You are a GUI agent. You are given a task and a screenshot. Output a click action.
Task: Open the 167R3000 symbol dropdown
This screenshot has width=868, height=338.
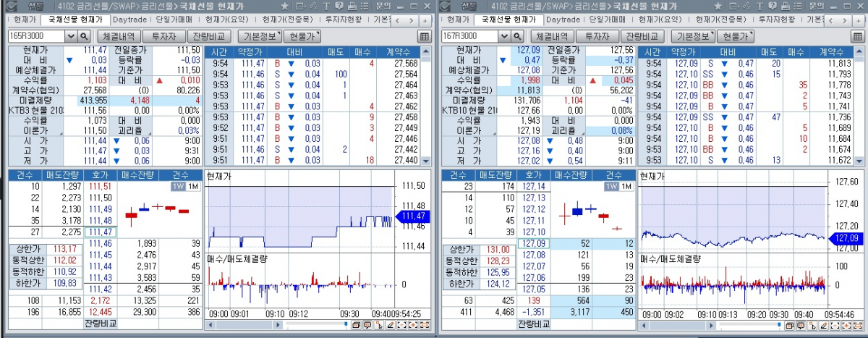tap(505, 35)
